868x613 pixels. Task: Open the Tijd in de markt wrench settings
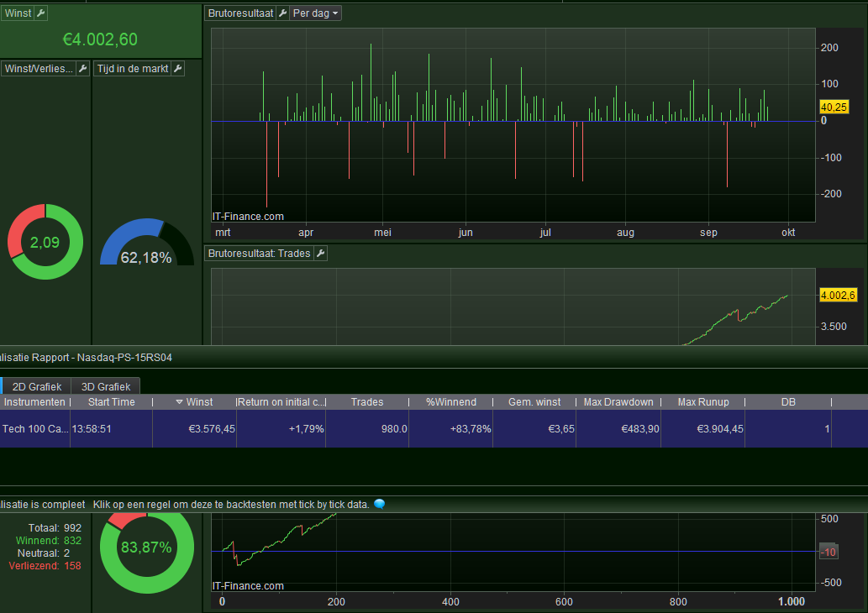[177, 69]
